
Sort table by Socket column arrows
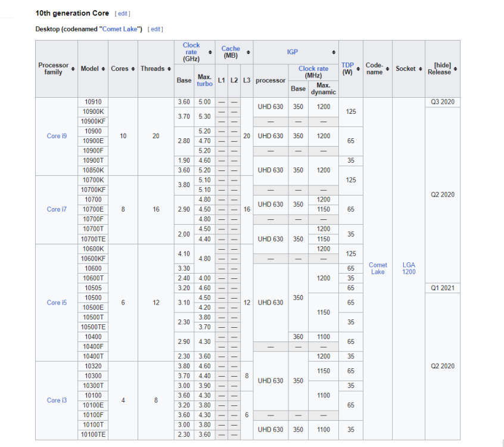[x=421, y=69]
